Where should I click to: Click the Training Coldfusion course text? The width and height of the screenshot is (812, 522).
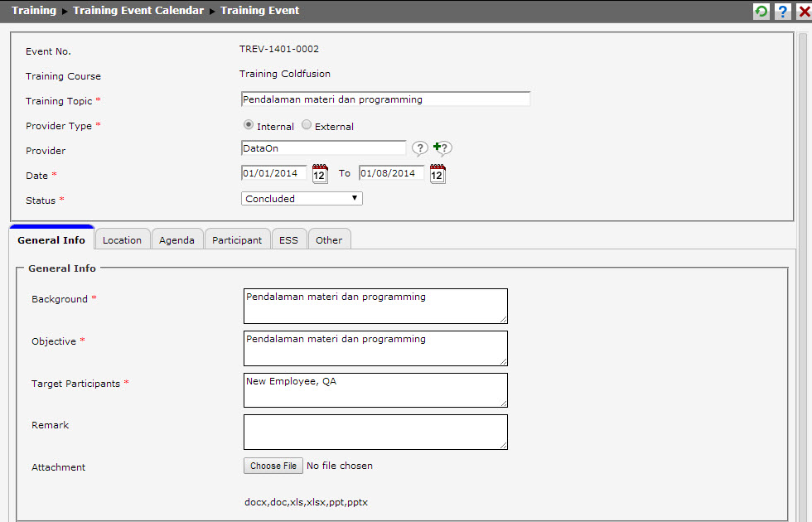pos(285,74)
